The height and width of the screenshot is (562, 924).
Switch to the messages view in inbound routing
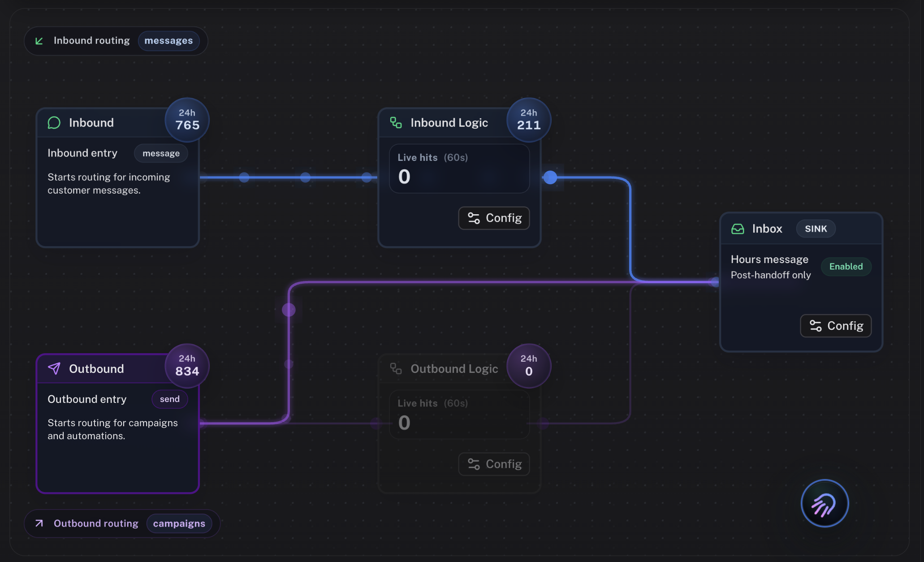point(169,40)
